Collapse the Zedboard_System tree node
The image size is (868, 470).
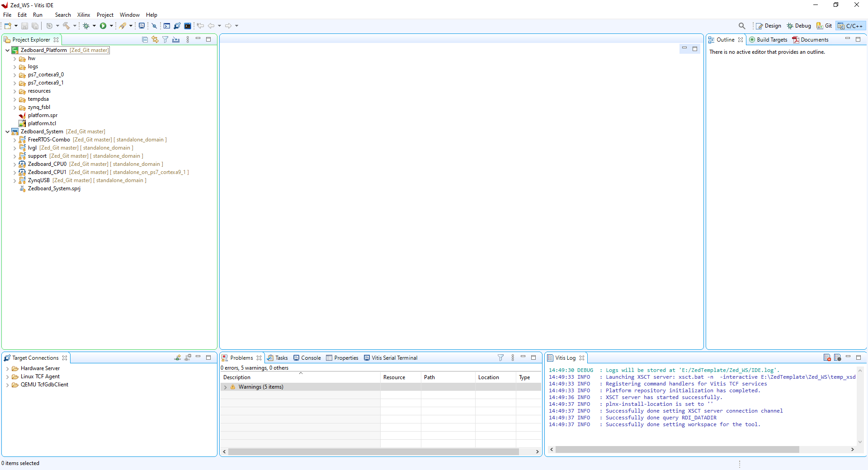(x=8, y=132)
